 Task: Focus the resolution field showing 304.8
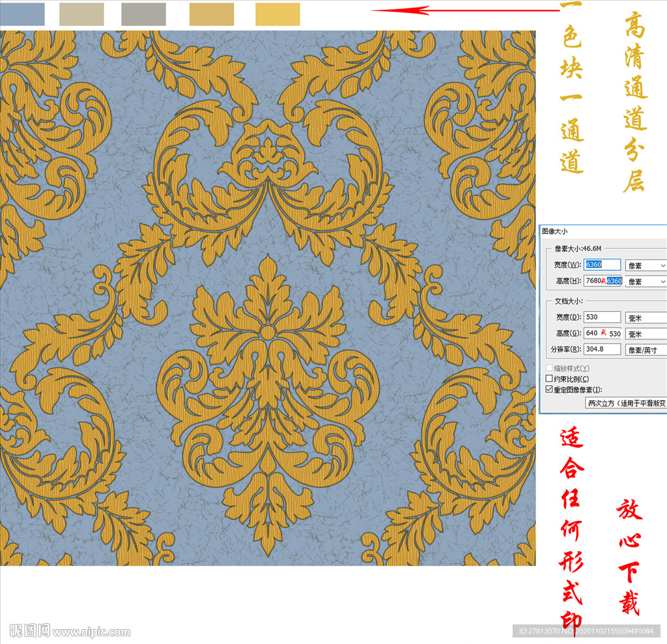602,349
